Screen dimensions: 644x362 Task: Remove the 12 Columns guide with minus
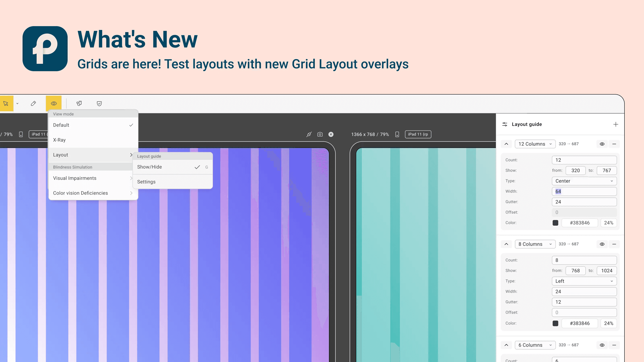point(614,144)
